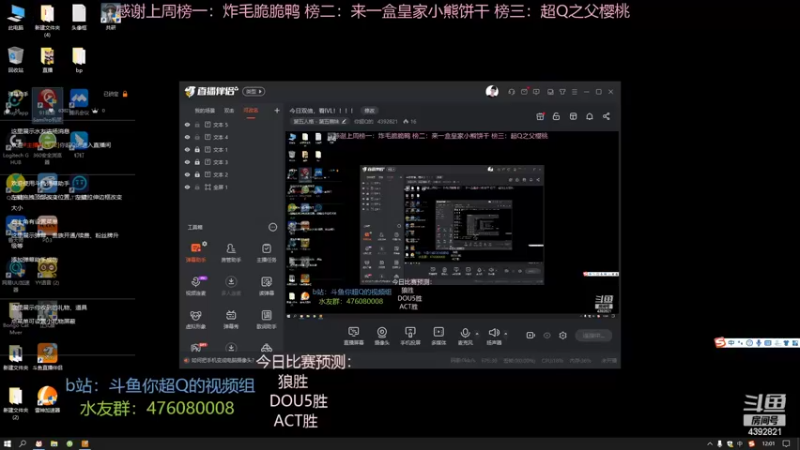
Task: Open the 虚拟形象 virtual avatar tool
Action: pos(196,319)
